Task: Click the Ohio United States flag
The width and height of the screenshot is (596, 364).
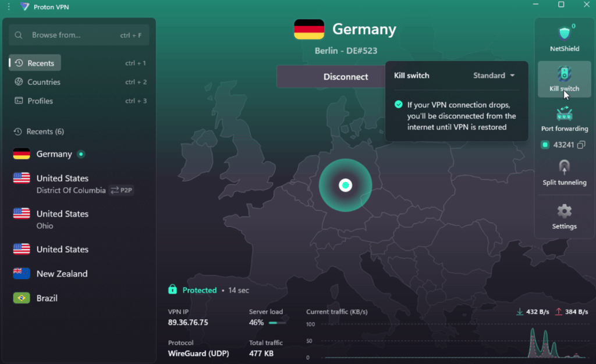Action: (22, 214)
